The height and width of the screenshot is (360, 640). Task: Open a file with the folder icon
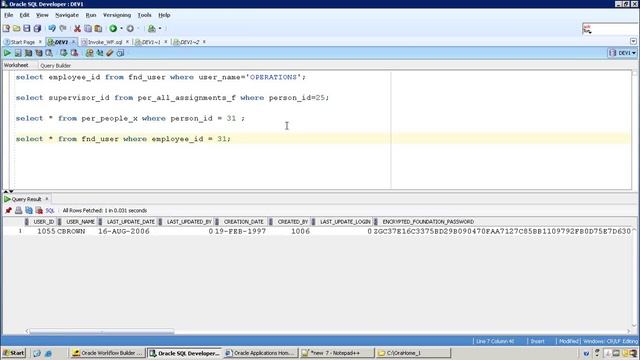point(16,28)
